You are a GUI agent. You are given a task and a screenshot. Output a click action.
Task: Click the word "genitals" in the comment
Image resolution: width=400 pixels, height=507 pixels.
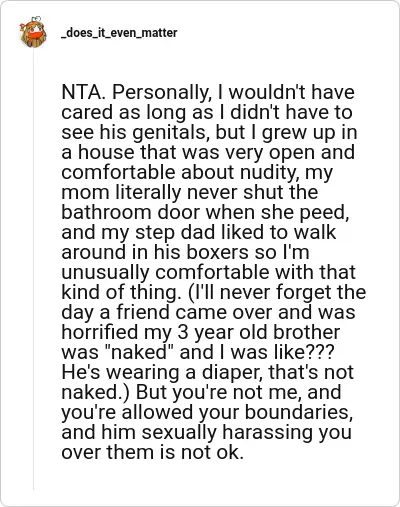[171, 133]
